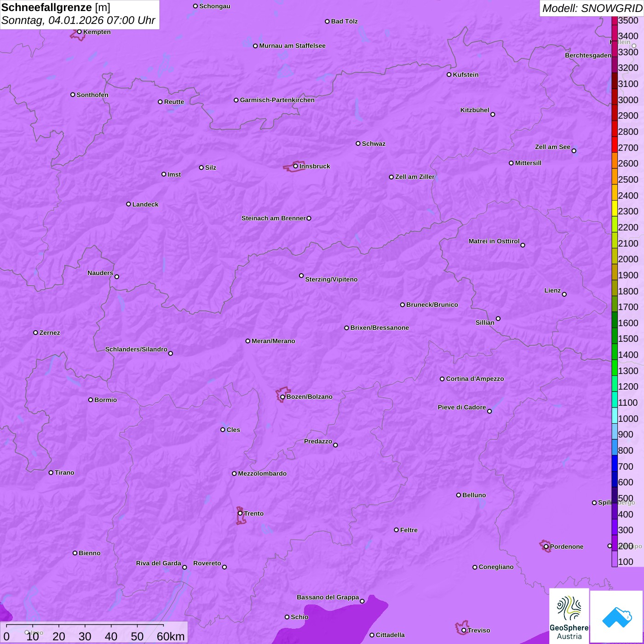Click the date "Sonntag, 04.01.2026 07:00 Uhr"
Screen dimensions: 644x644
point(78,21)
